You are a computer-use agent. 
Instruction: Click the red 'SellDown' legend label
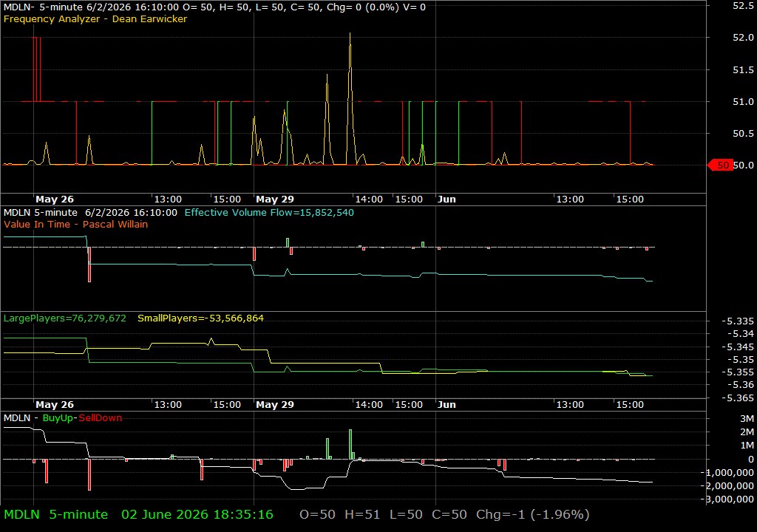click(100, 418)
